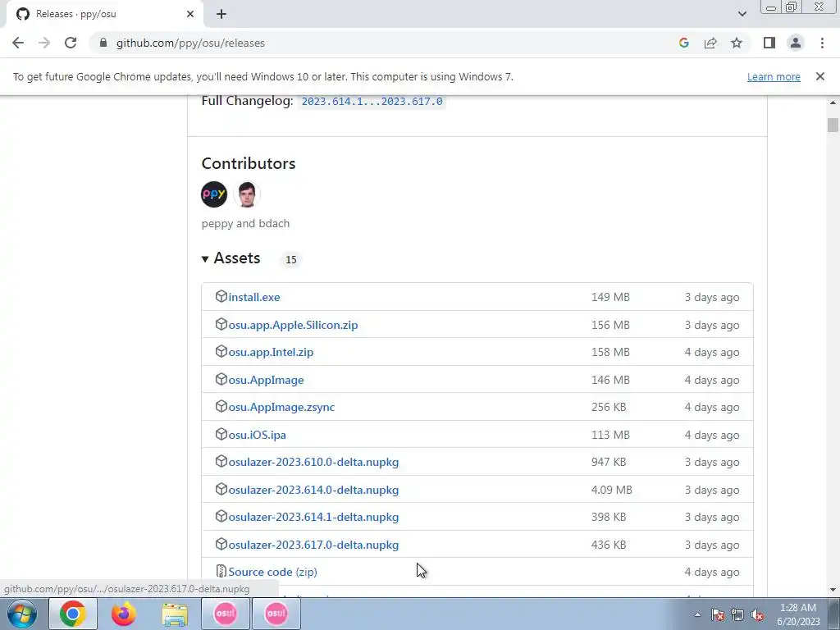The image size is (840, 630).
Task: Download osulazer-2023.614.0-delta.nupkg
Action: [313, 490]
